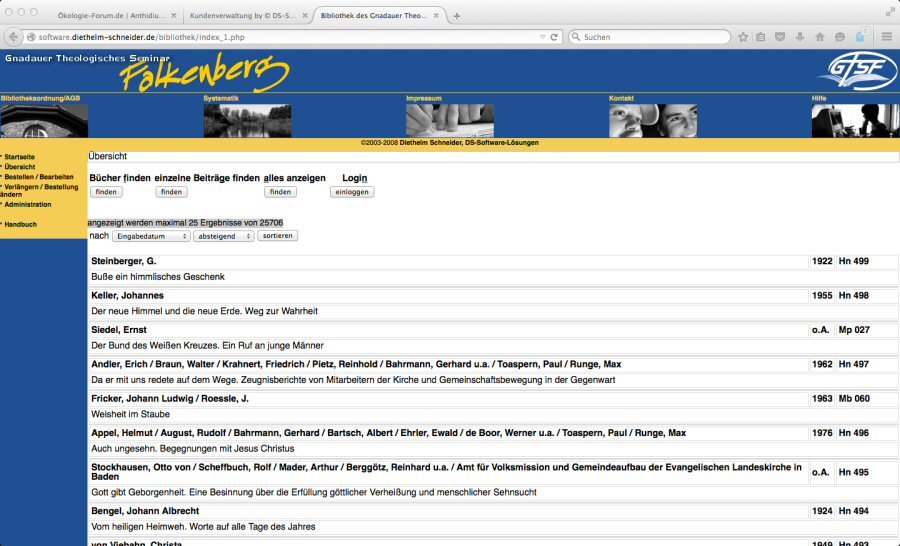Image resolution: width=900 pixels, height=546 pixels.
Task: Bookmark this page with the star icon
Action: click(743, 37)
